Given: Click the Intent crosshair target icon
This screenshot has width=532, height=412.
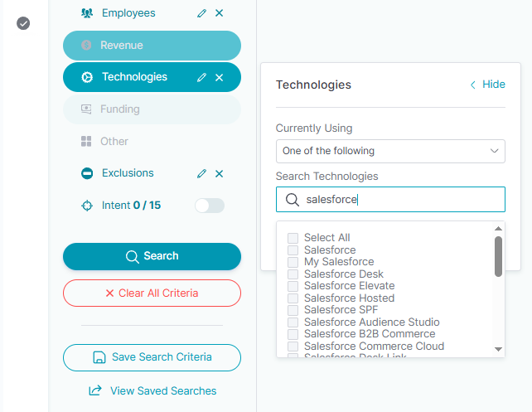Looking at the screenshot, I should click(87, 206).
